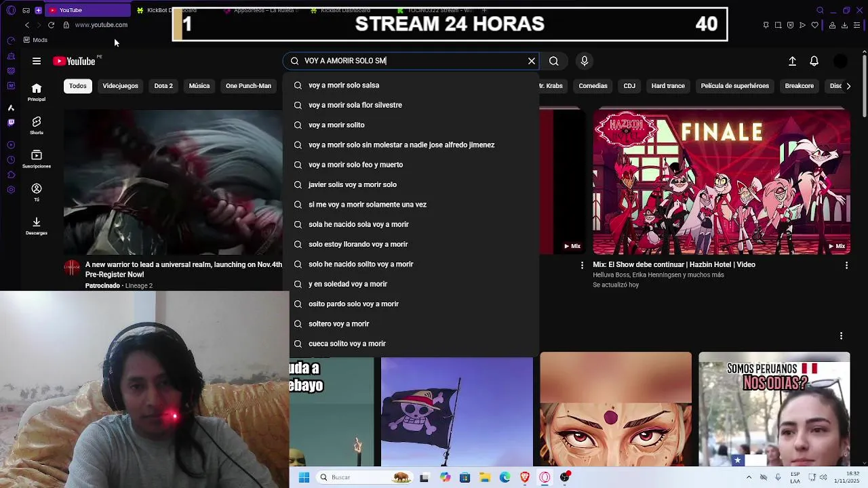The image size is (868, 488).
Task: Start voice search with the microphone
Action: pos(585,61)
